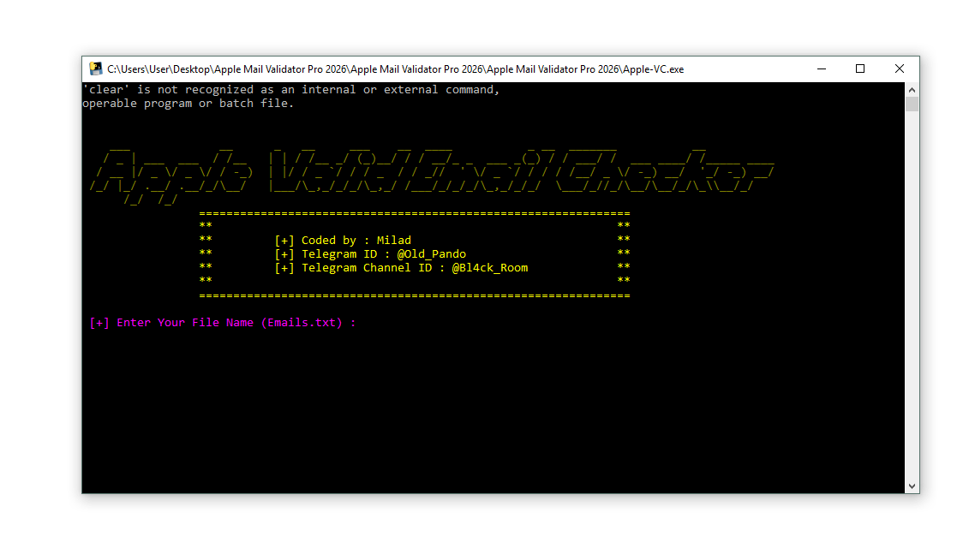Image resolution: width=975 pixels, height=560 pixels.
Task: Click the scrollbar down arrow
Action: [x=911, y=485]
